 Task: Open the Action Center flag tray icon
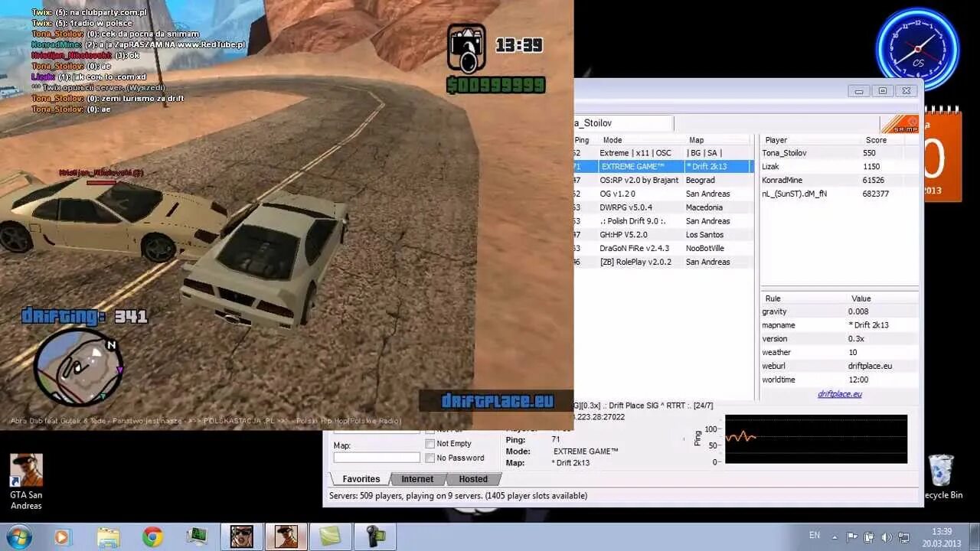851,536
